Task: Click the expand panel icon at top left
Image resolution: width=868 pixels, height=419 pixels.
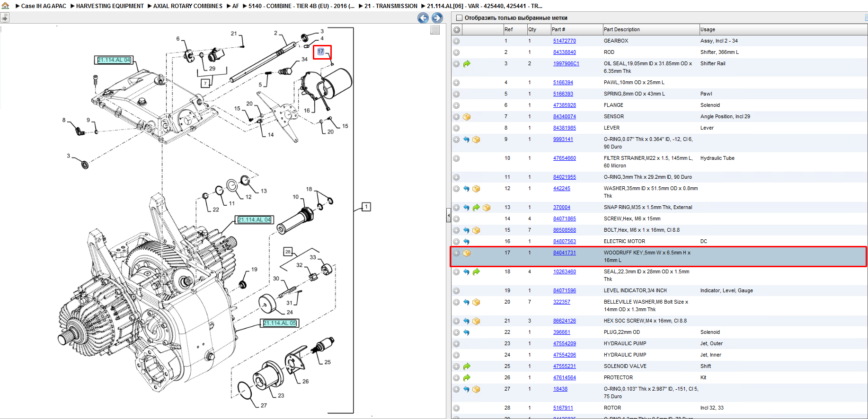Action: tap(5, 18)
